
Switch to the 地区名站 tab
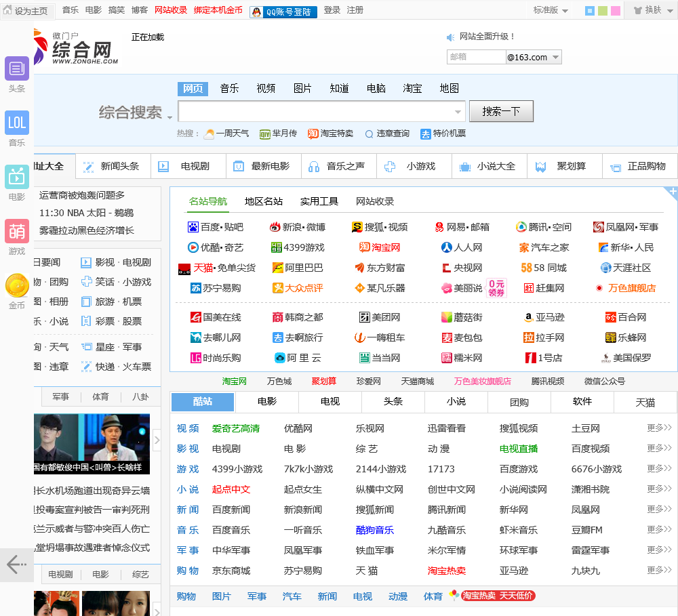point(264,202)
